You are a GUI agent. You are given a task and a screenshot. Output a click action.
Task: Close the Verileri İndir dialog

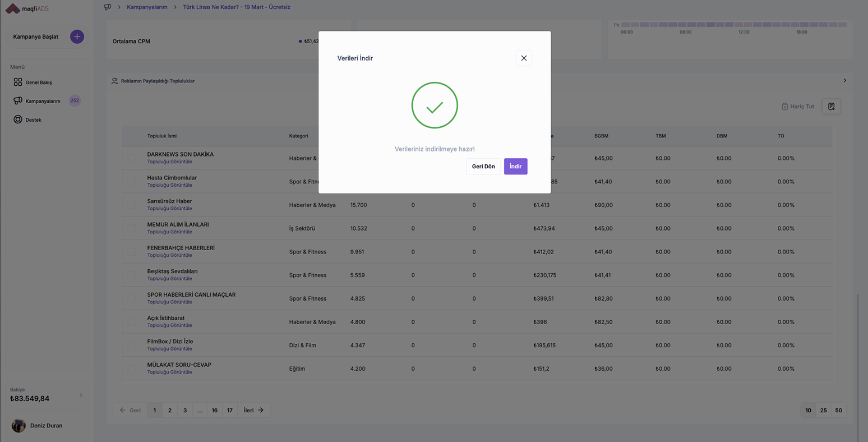(x=524, y=58)
